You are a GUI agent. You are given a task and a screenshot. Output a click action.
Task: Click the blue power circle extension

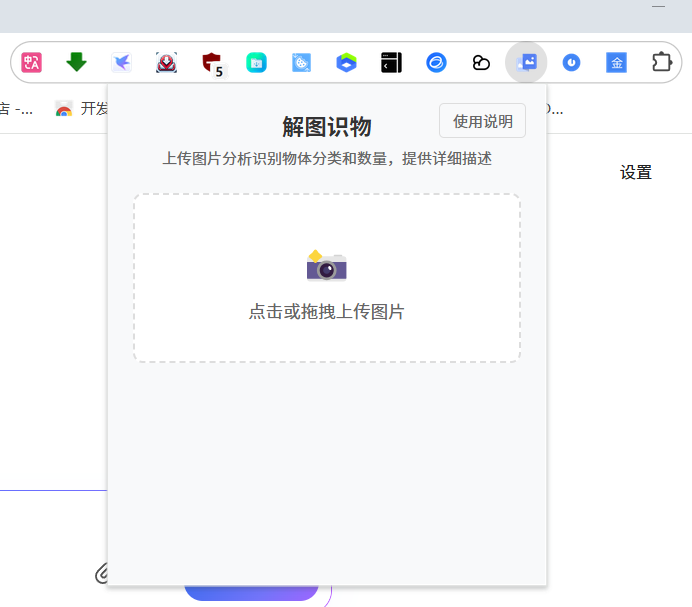572,62
